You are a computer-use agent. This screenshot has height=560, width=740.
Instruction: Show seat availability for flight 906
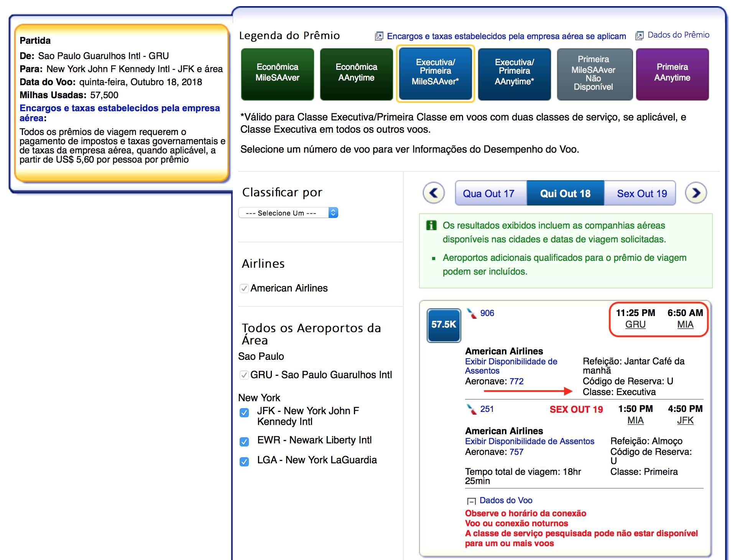click(511, 366)
